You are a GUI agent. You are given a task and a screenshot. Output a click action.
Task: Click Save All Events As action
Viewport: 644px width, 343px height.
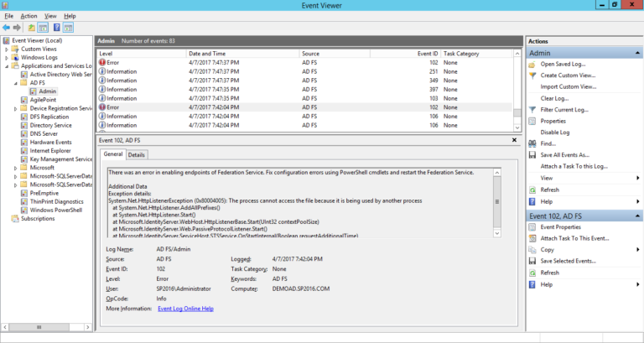point(564,155)
